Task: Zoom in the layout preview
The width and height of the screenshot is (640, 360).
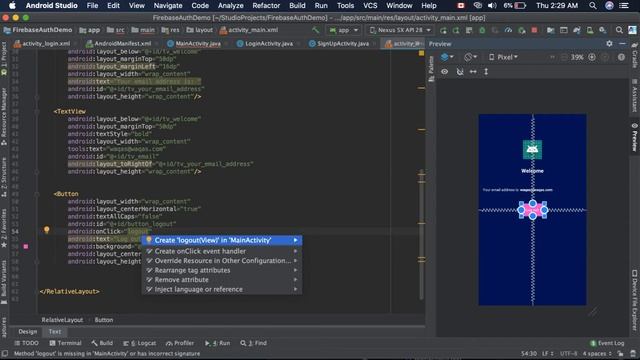Action: click(592, 57)
